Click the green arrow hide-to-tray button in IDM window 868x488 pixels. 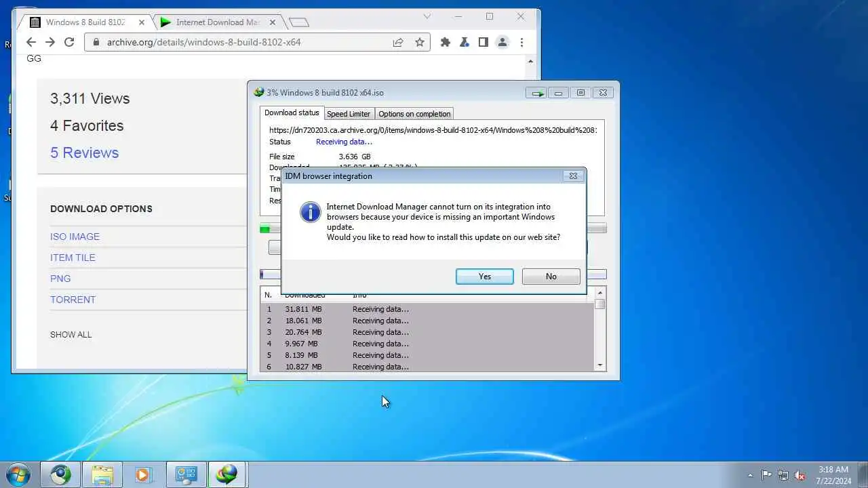pyautogui.click(x=537, y=93)
